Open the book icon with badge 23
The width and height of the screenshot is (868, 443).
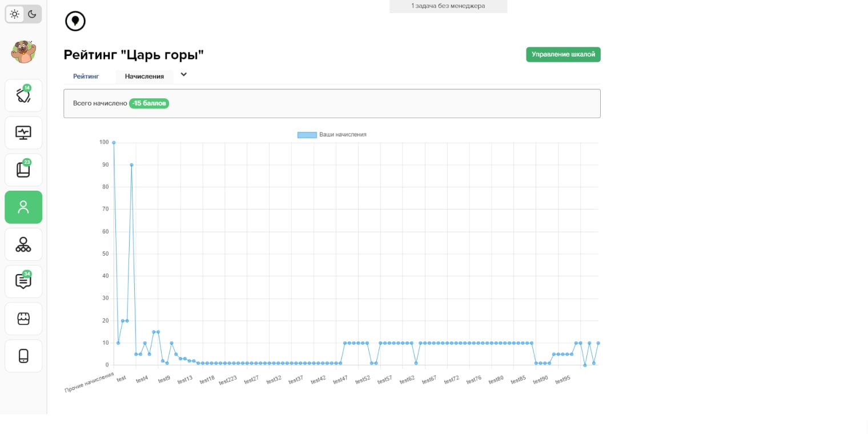pyautogui.click(x=23, y=170)
